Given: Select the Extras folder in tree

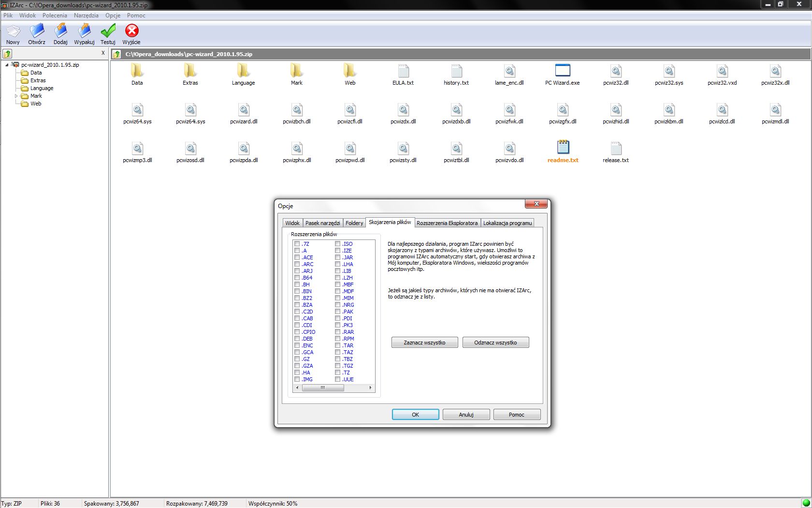Looking at the screenshot, I should tap(38, 80).
